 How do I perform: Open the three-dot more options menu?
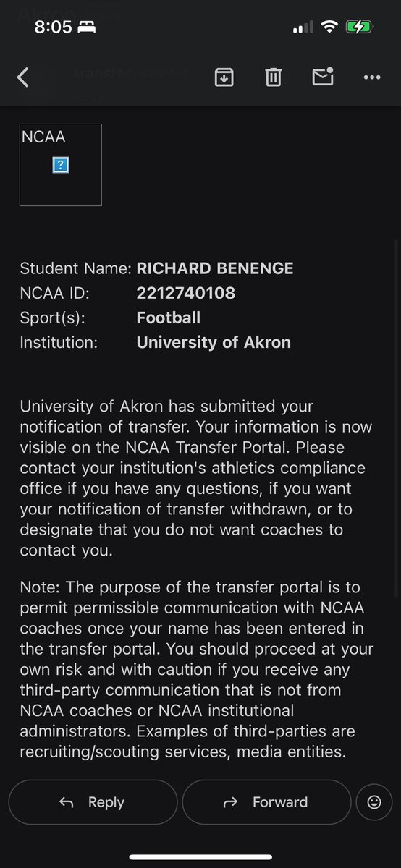[372, 77]
